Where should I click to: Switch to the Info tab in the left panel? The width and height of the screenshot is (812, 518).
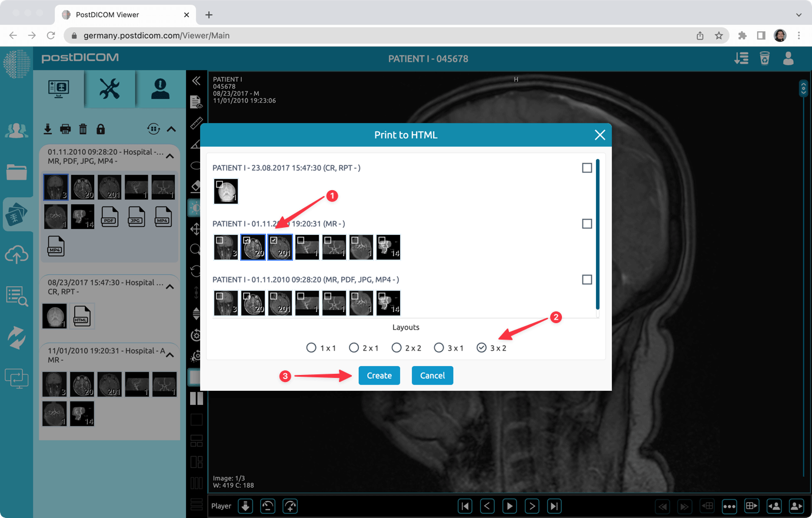coord(160,89)
